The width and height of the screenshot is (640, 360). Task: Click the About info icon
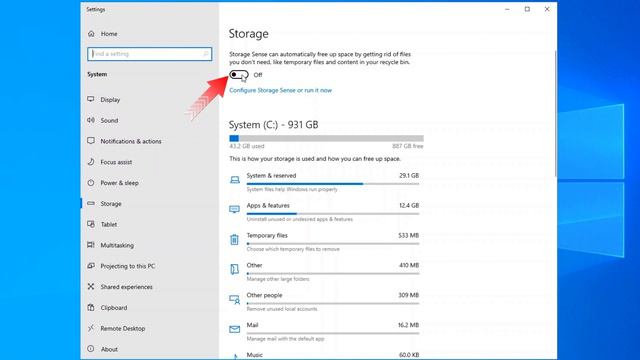pos(91,349)
